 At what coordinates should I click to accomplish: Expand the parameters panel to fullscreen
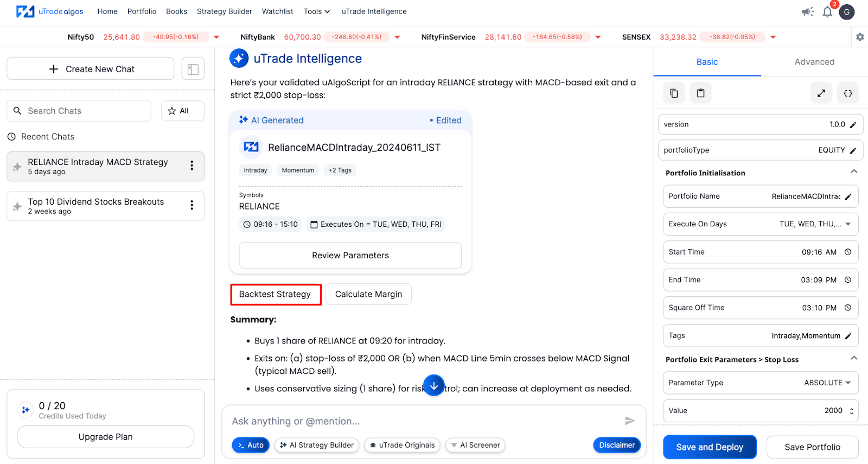point(821,93)
